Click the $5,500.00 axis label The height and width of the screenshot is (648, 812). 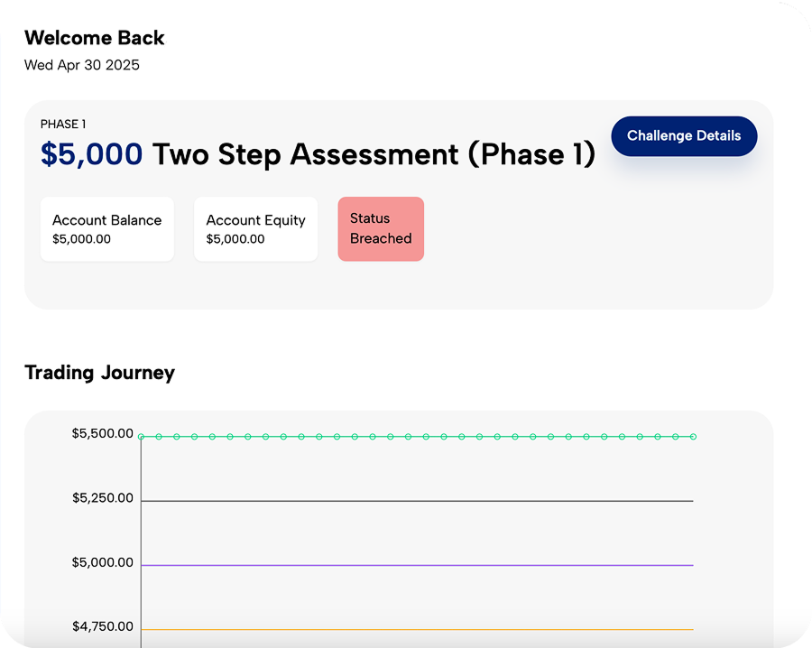(x=103, y=433)
